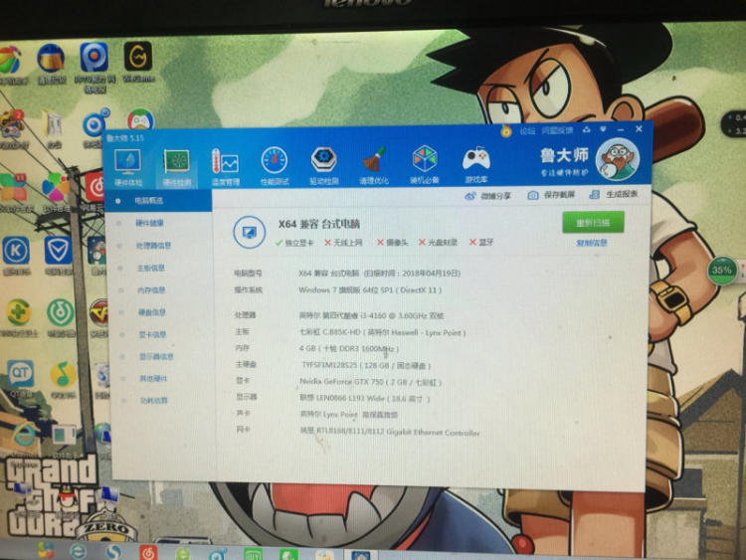The height and width of the screenshot is (560, 746).
Task: Click the Windows 7 operating system value
Action: [x=370, y=289]
